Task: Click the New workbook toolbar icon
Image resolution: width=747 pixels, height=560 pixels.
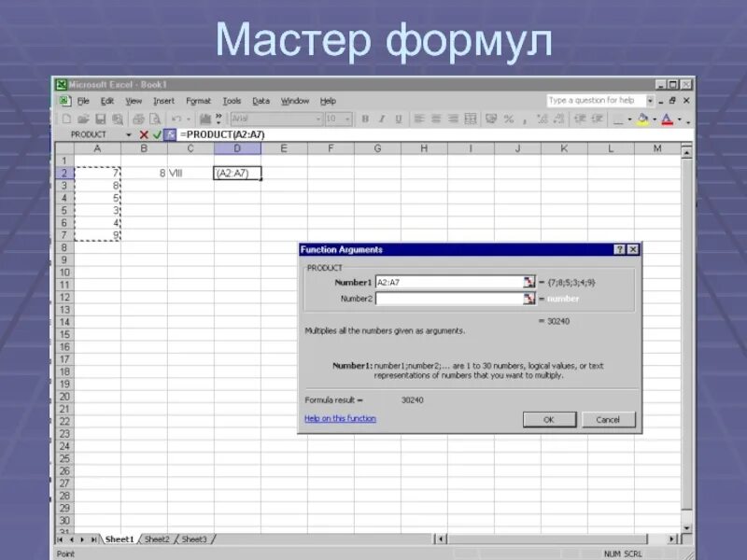Action: pos(66,119)
